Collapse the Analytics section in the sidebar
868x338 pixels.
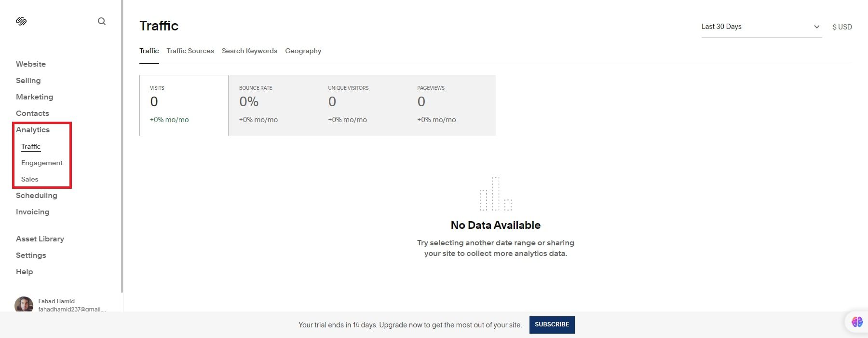pos(33,130)
